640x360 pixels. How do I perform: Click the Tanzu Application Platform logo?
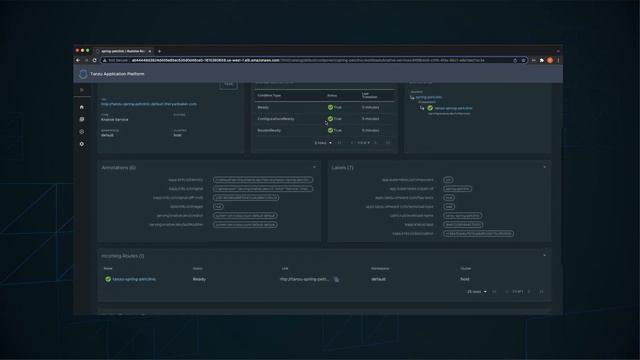(83, 74)
